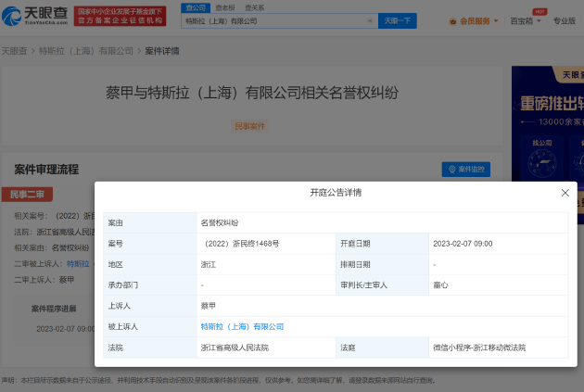
Task: Select the 查公司 tab
Action: [x=196, y=7]
